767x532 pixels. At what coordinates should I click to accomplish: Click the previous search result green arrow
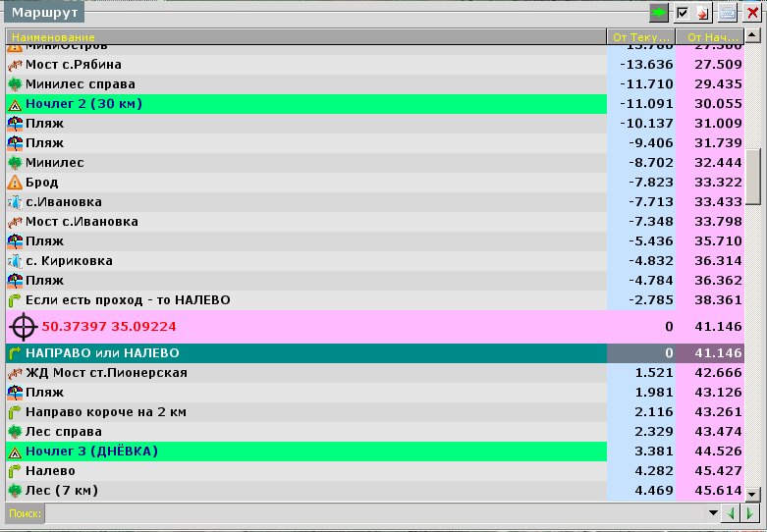tap(732, 513)
